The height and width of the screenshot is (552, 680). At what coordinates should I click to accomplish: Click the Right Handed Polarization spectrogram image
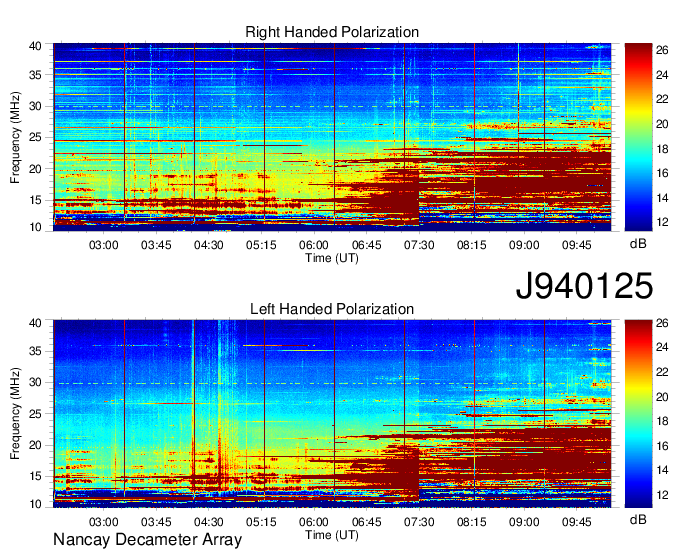(x=332, y=137)
